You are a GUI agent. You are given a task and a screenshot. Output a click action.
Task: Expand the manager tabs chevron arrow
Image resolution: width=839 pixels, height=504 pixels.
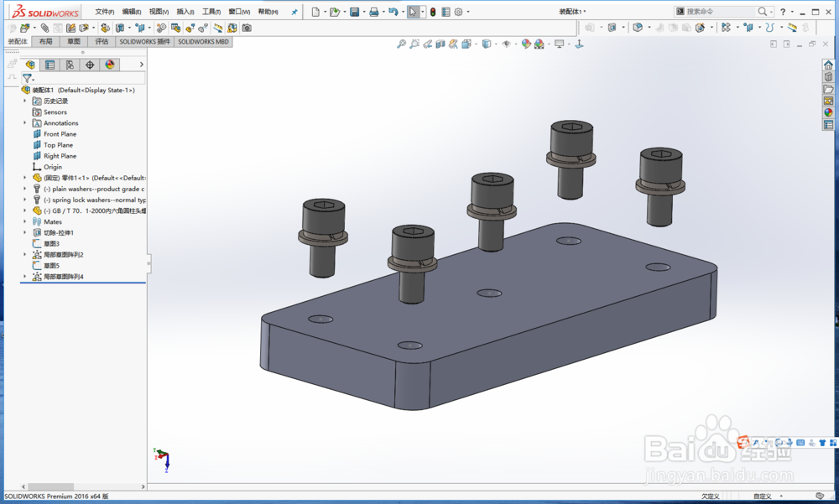tap(141, 65)
